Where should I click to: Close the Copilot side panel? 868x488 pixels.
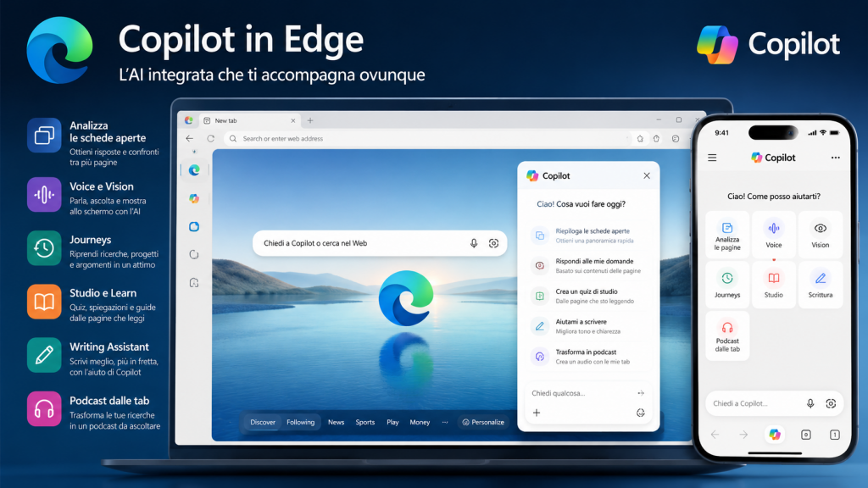coord(647,175)
